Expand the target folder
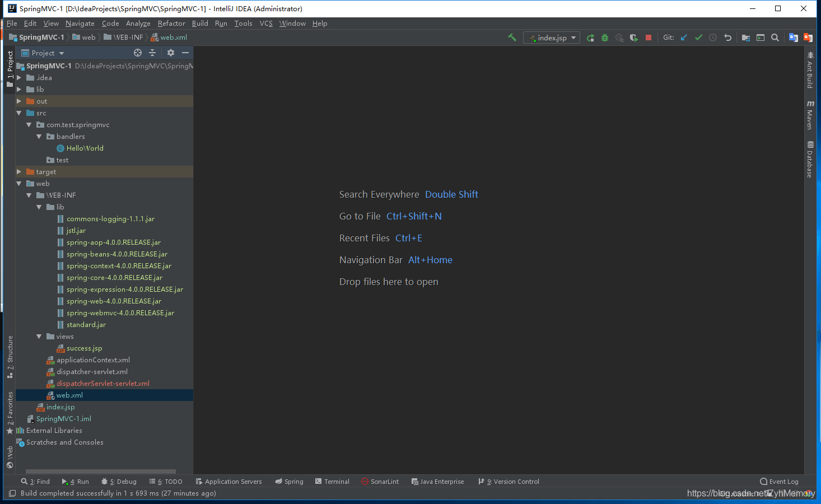Image resolution: width=821 pixels, height=504 pixels. coord(19,172)
